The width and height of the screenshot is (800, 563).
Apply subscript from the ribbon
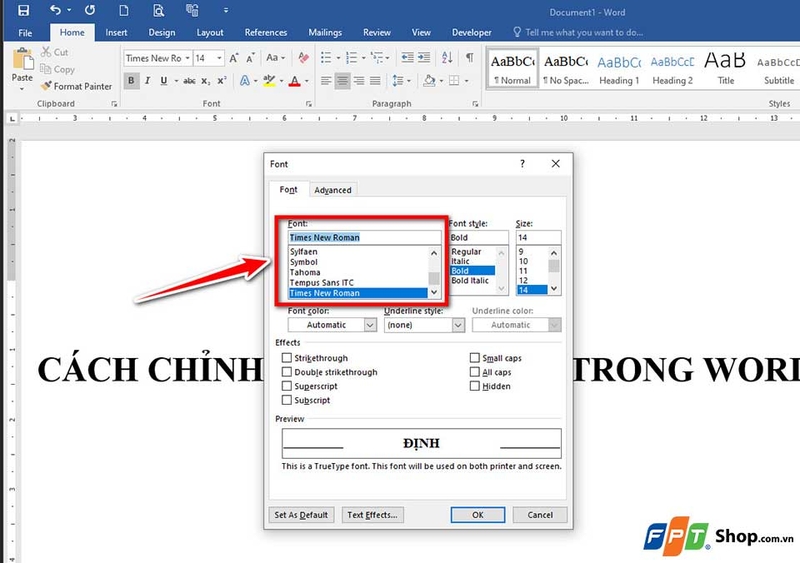pos(205,81)
